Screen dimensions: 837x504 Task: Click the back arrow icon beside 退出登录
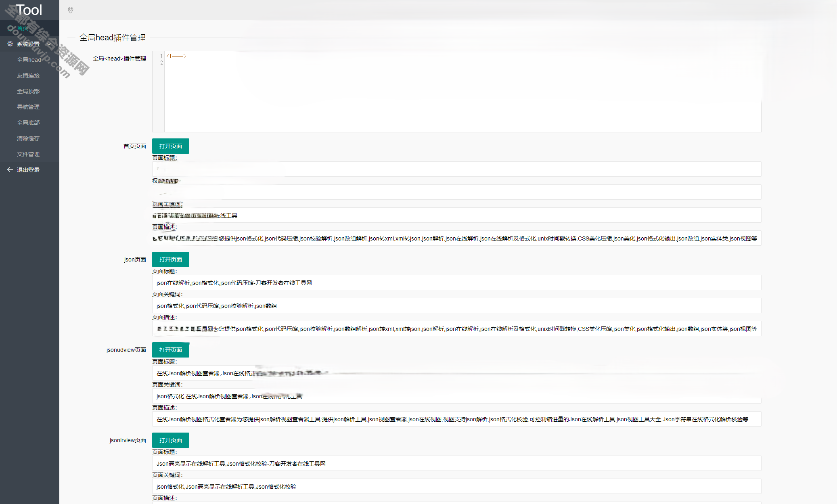(10, 169)
